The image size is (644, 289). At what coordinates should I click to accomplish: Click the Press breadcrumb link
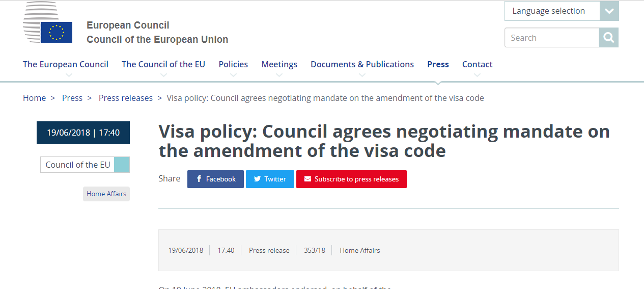72,98
